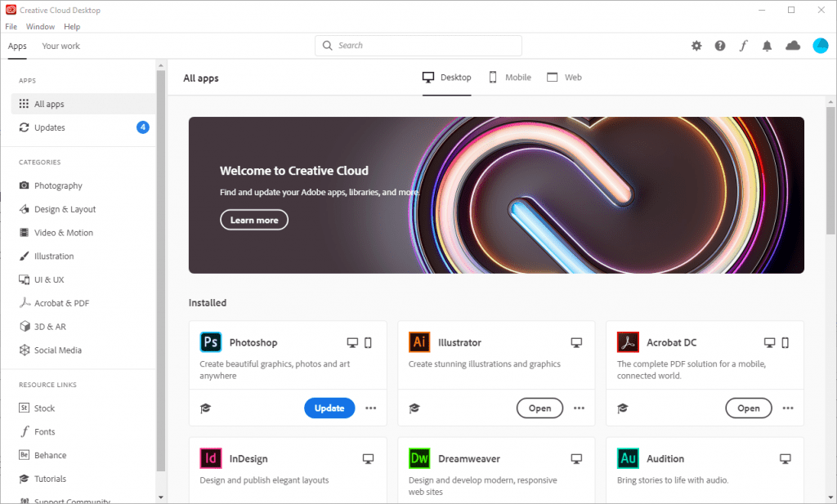837x504 pixels.
Task: Click the Learn more banner button
Action: [254, 220]
